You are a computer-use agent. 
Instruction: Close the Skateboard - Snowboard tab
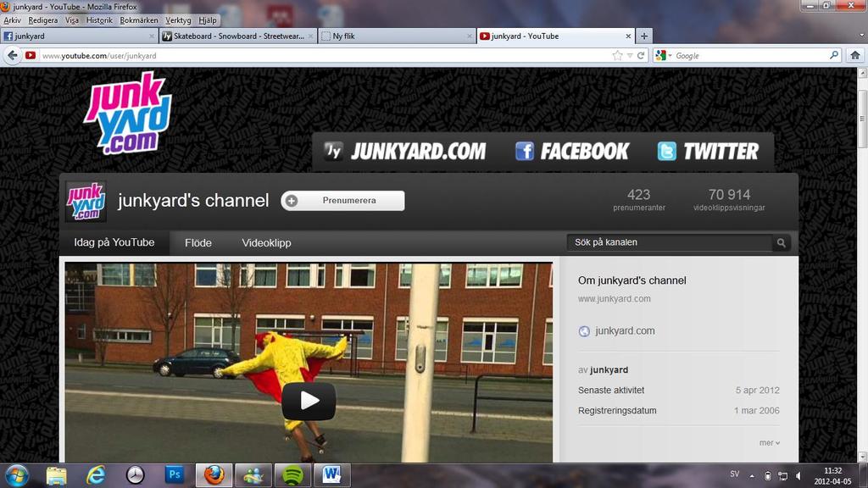pyautogui.click(x=310, y=36)
